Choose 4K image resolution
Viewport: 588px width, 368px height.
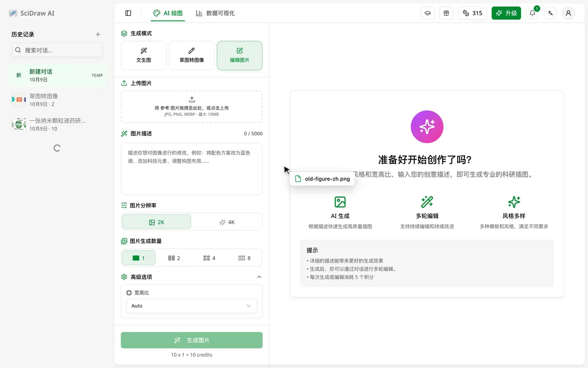[x=227, y=222]
